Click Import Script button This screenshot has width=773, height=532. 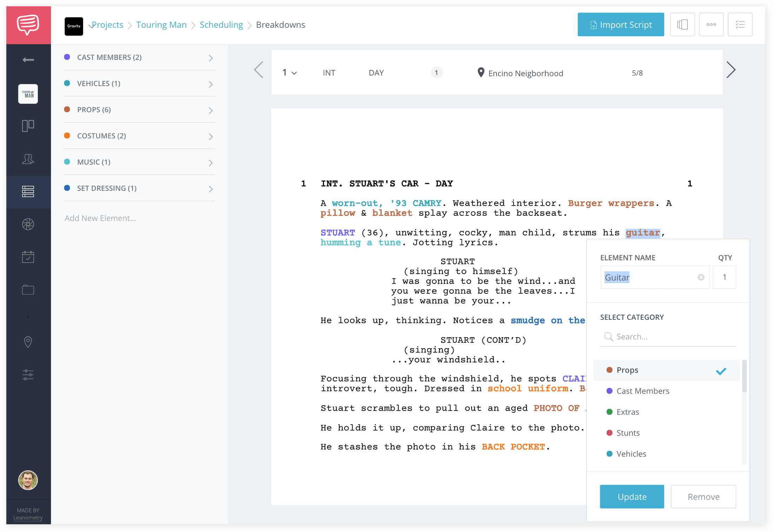pyautogui.click(x=621, y=24)
